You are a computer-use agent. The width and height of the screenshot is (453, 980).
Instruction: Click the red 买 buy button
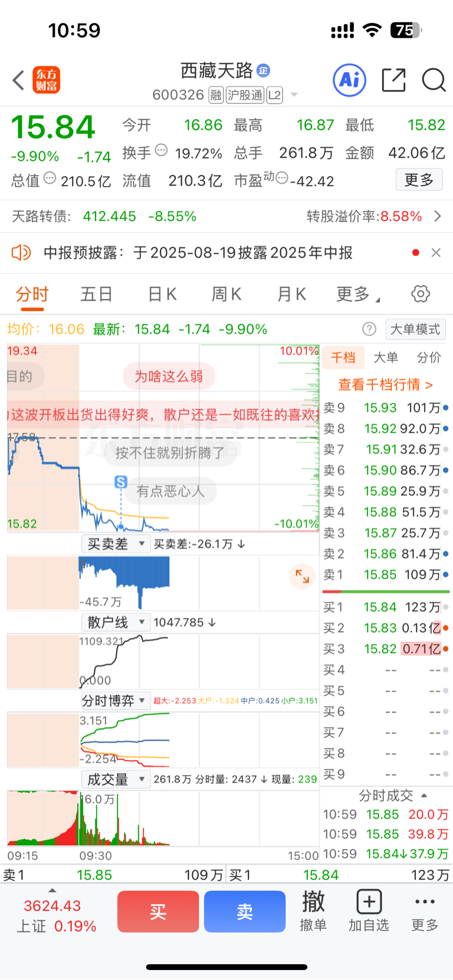pos(158,912)
